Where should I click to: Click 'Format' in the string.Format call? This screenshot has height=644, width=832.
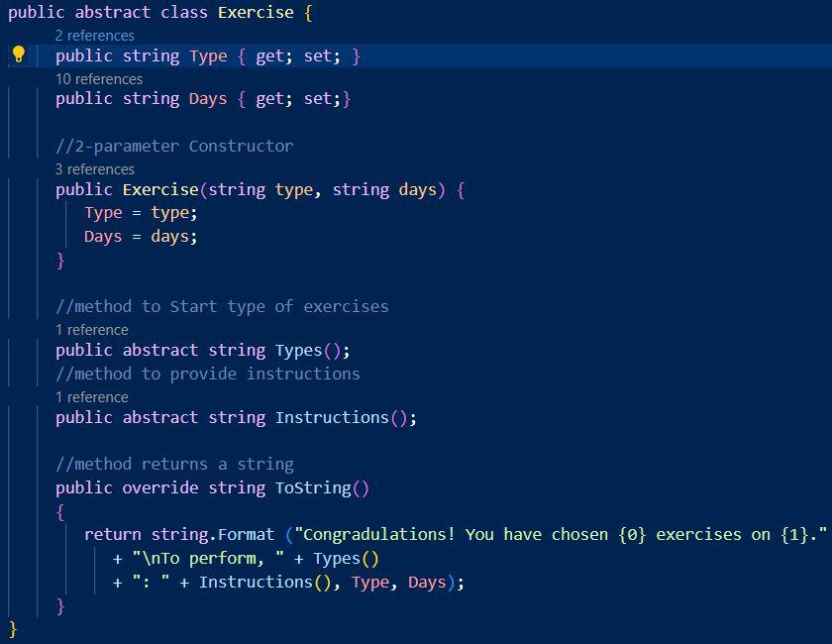(247, 534)
